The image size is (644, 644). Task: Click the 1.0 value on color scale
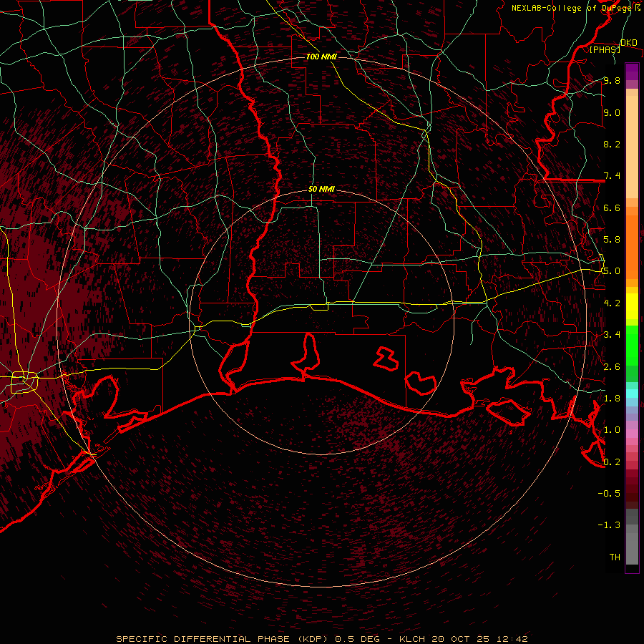(612, 430)
